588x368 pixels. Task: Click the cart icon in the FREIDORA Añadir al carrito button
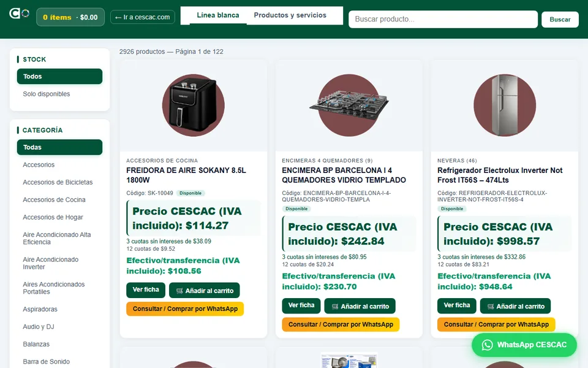(x=179, y=291)
